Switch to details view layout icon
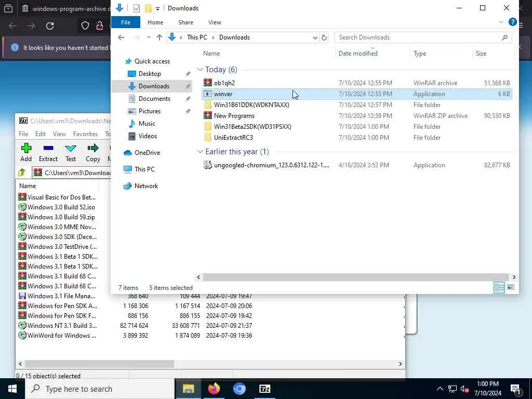Image resolution: width=532 pixels, height=399 pixels. click(x=499, y=287)
